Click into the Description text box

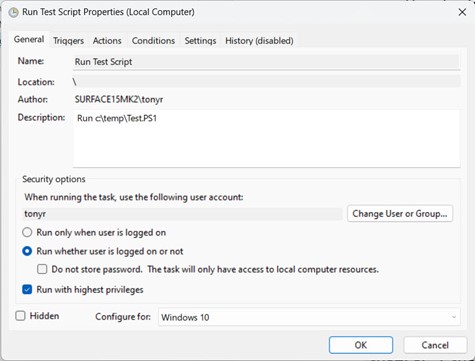pos(266,138)
